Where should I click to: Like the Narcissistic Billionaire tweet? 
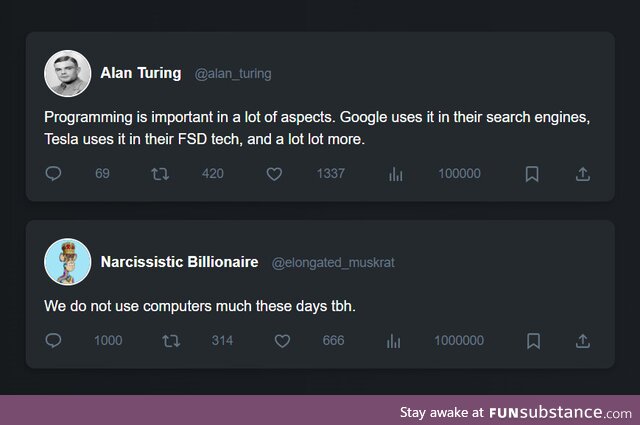[x=282, y=341]
